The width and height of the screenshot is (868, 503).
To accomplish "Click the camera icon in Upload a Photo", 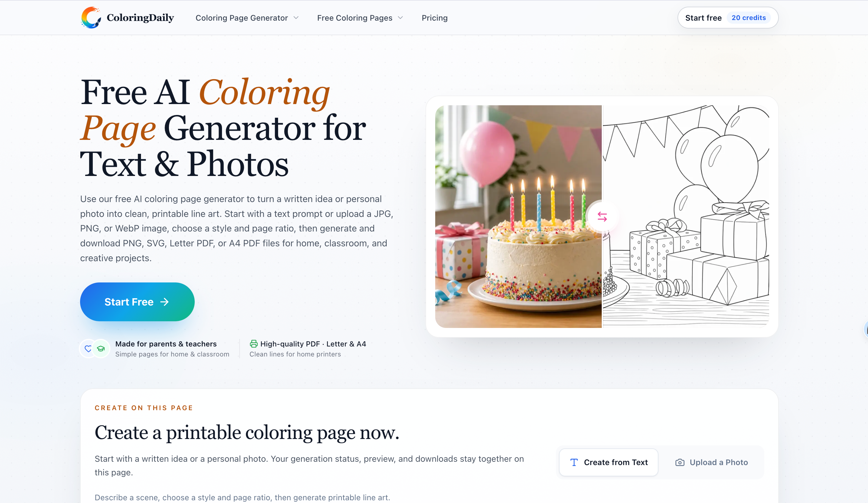I will tap(680, 462).
